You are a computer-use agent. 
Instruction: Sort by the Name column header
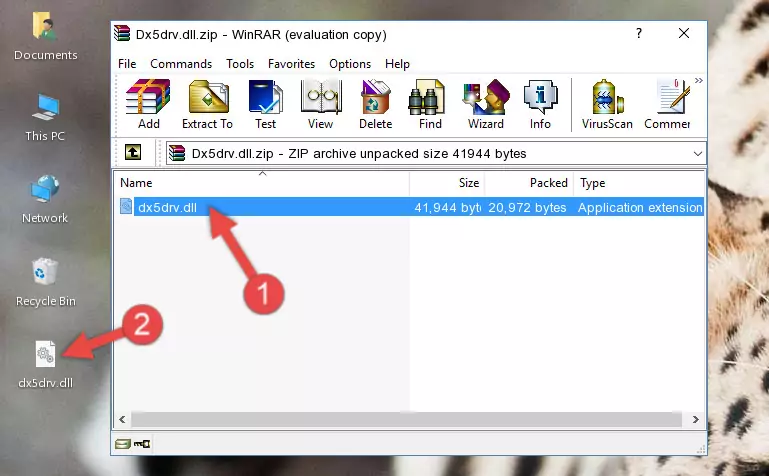(x=262, y=183)
